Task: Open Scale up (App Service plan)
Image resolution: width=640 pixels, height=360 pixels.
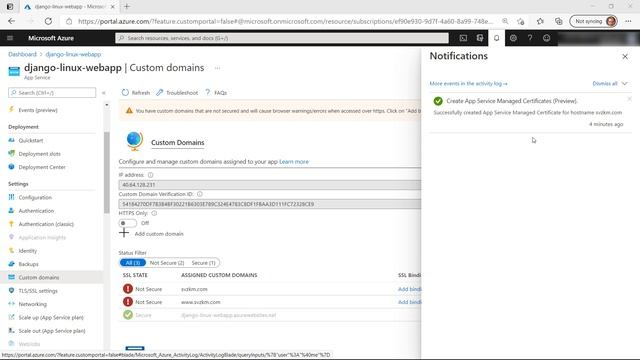Action: [x=51, y=317]
